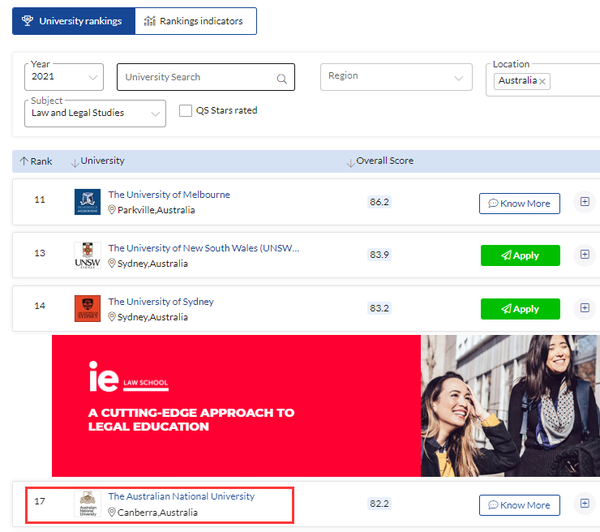Click Know More for Australian National University
The width and height of the screenshot is (600, 532).
point(519,505)
